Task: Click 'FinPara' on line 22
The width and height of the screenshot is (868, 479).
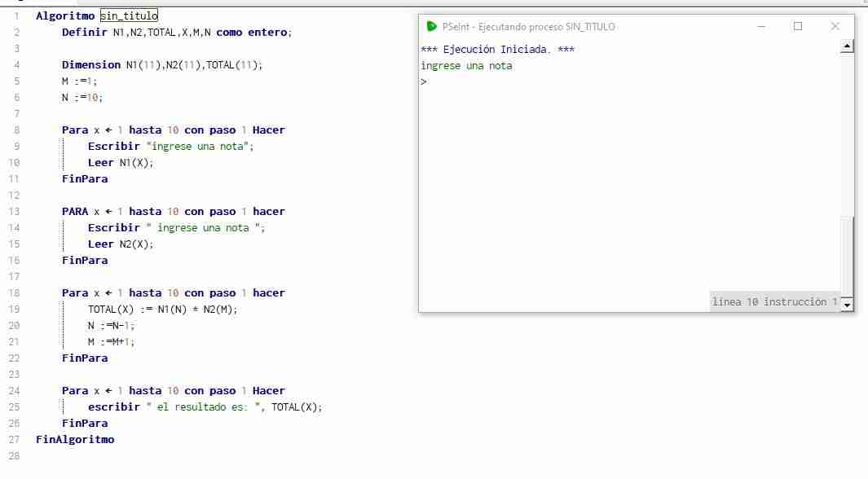Action: click(x=85, y=358)
